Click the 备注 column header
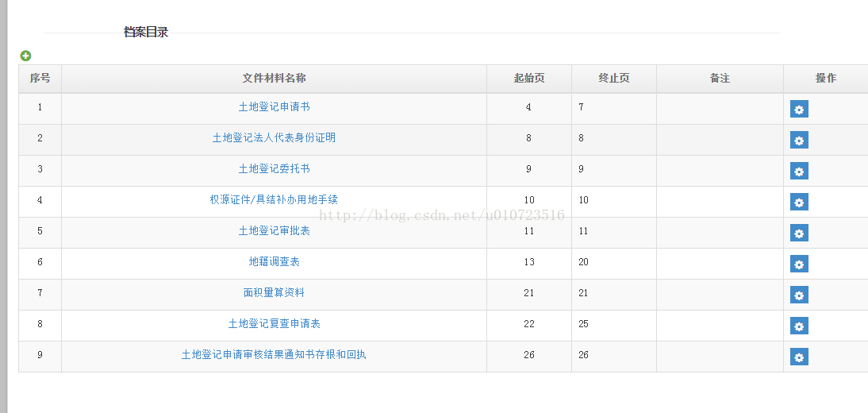Image resolution: width=868 pixels, height=413 pixels. 720,79
